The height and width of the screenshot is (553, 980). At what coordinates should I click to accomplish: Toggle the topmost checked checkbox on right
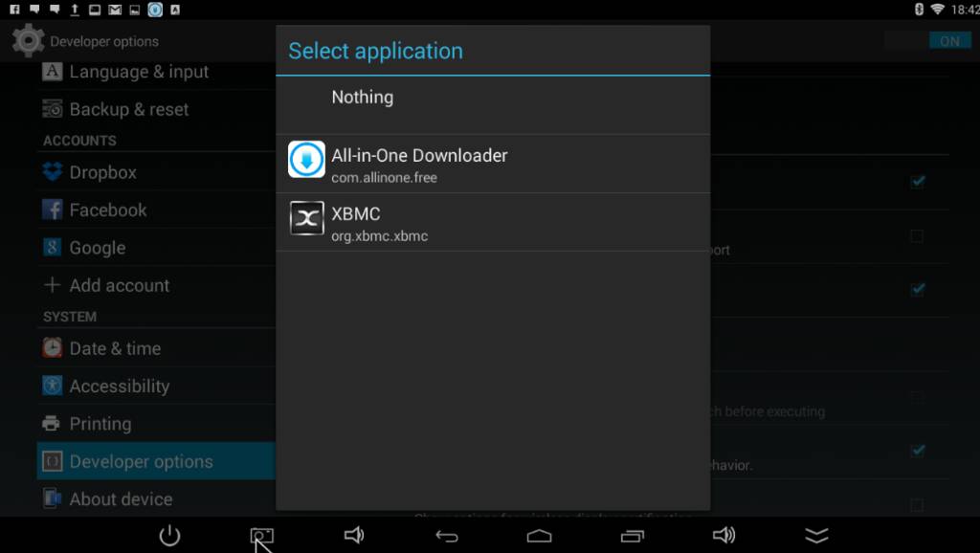[x=917, y=182]
